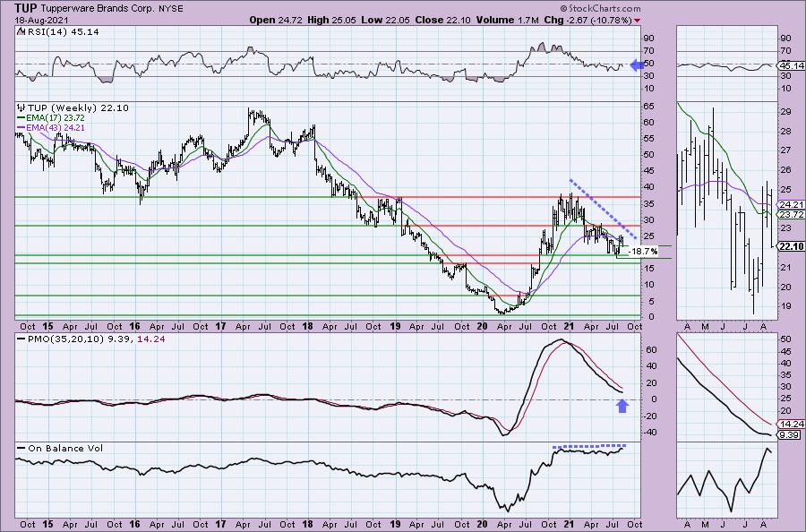Screen dimensions: 806x532
Task: Click the -18.7% measurement label
Action: (x=644, y=252)
